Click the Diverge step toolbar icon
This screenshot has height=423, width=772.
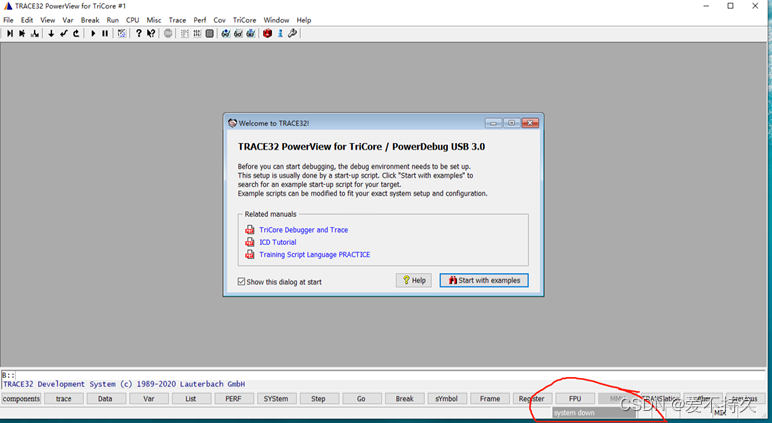tap(34, 33)
